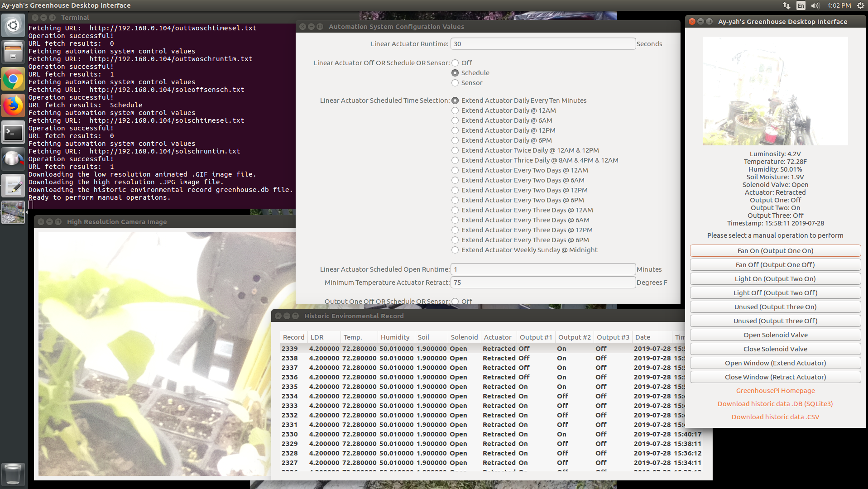Image resolution: width=868 pixels, height=489 pixels.
Task: Select Linear Actuator Off radio button
Action: click(x=455, y=63)
